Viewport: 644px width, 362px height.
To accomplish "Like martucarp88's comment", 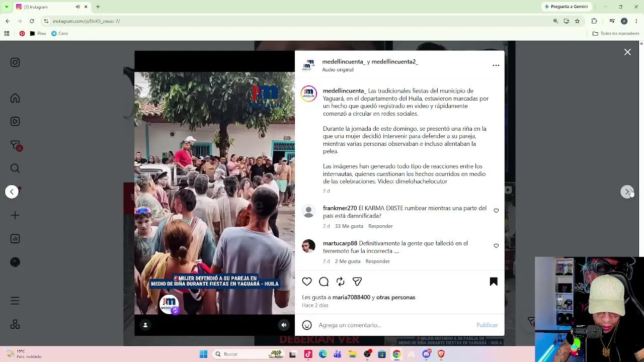I will tap(496, 246).
